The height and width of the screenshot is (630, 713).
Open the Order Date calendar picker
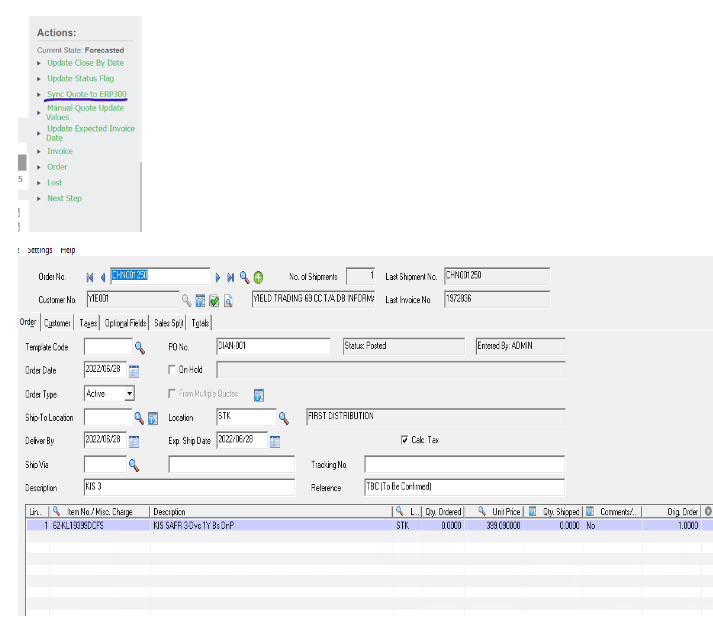click(134, 371)
